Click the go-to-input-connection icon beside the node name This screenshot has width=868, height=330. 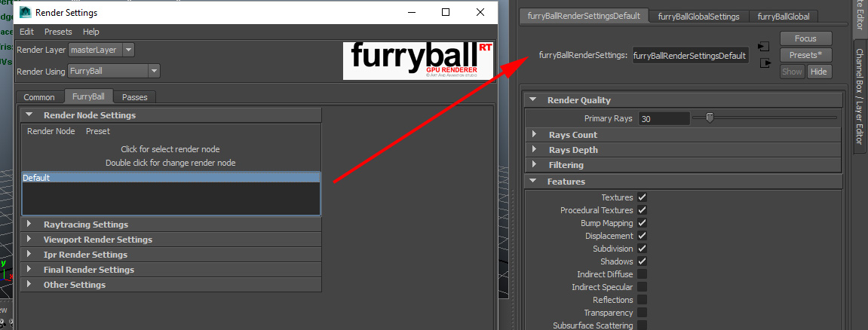(765, 46)
